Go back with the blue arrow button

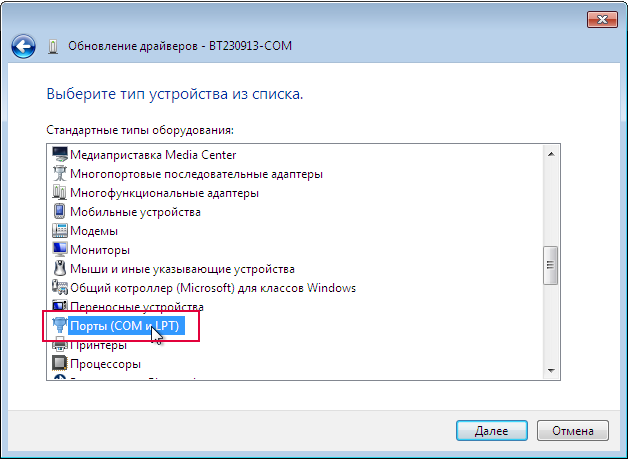24,46
